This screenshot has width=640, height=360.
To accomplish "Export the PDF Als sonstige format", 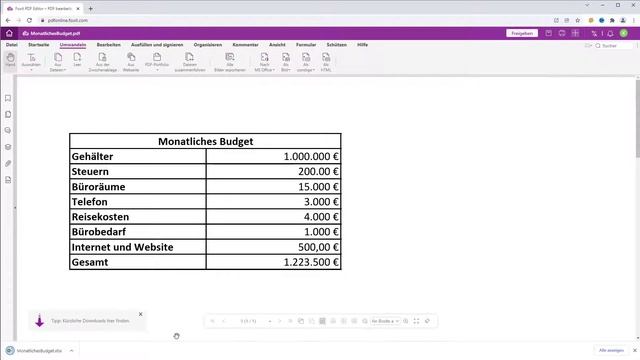I will [x=306, y=62].
